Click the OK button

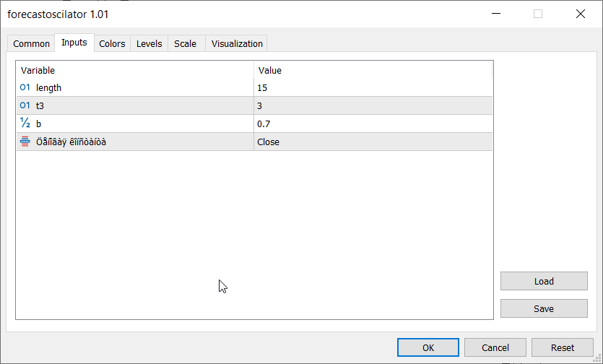[428, 347]
